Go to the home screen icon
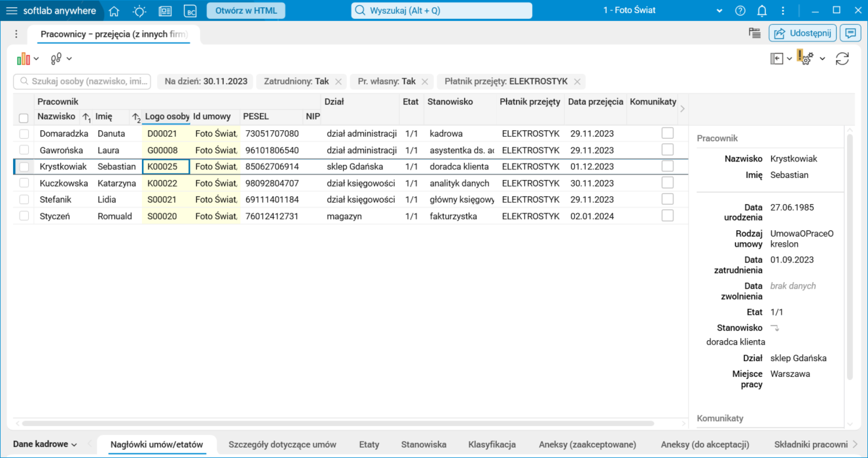This screenshot has width=868, height=458. 114,10
